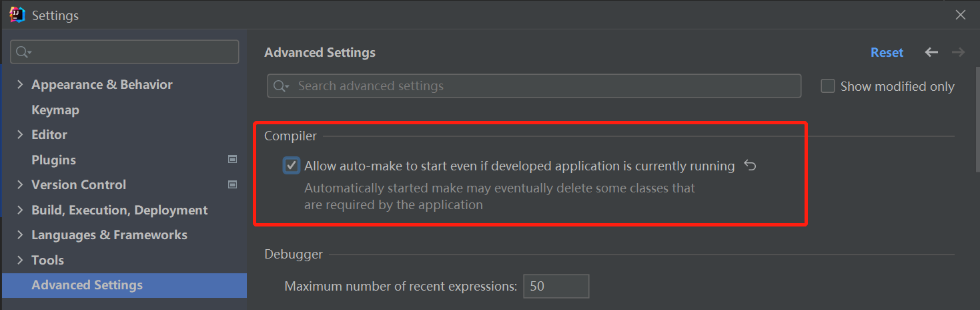Click the Search advanced settings field
The width and height of the screenshot is (980, 310).
coord(540,86)
